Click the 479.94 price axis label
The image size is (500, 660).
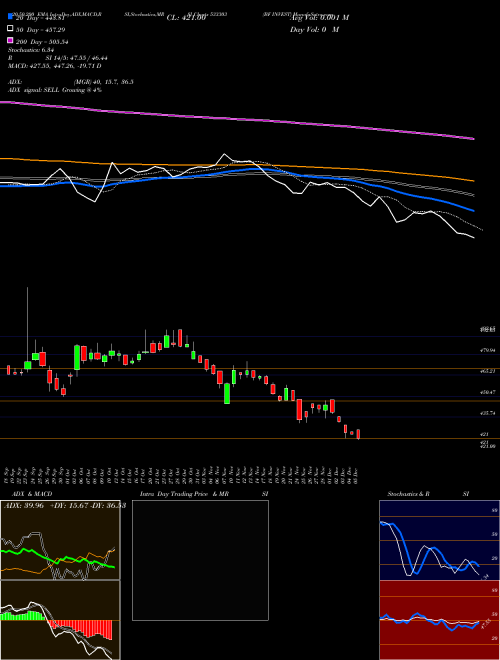tap(489, 350)
